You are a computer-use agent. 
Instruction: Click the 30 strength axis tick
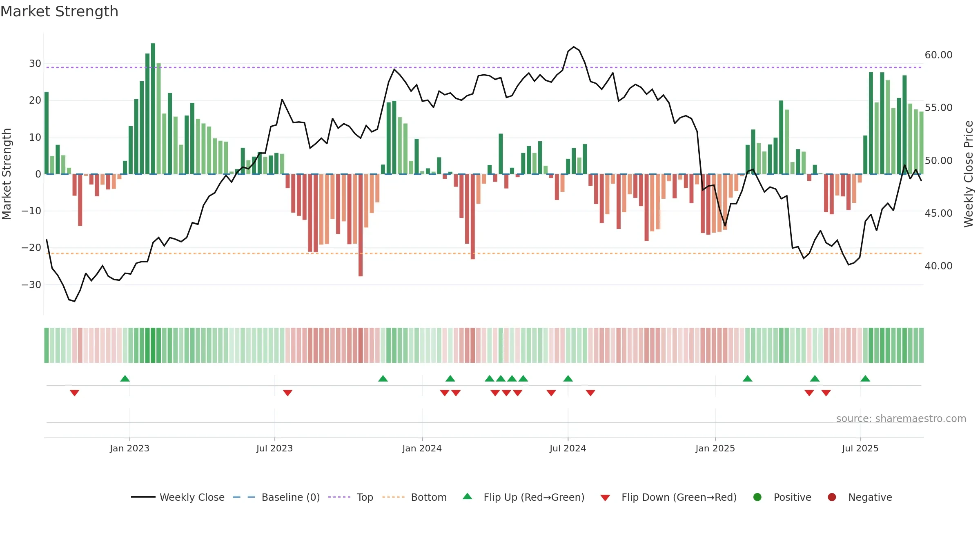pyautogui.click(x=35, y=63)
